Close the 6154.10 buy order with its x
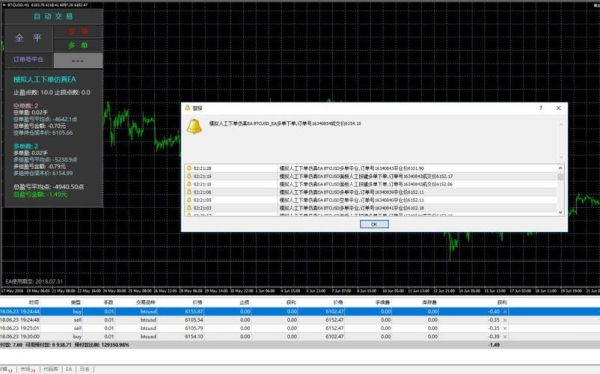The image size is (600, 374). [505, 336]
